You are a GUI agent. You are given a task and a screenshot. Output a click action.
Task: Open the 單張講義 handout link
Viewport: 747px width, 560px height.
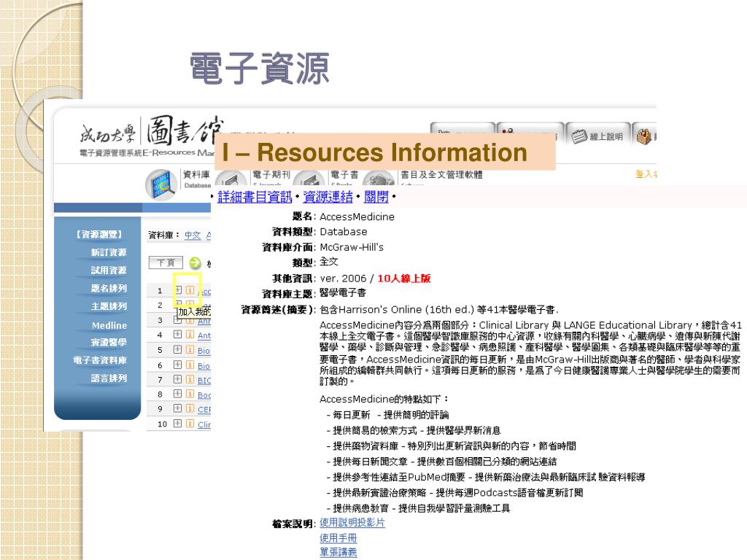338,553
